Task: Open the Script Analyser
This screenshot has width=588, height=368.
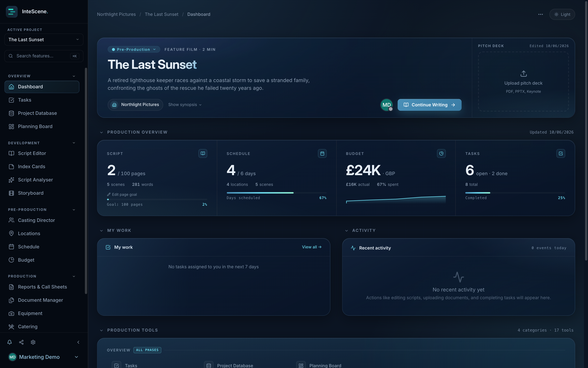Action: point(42,180)
